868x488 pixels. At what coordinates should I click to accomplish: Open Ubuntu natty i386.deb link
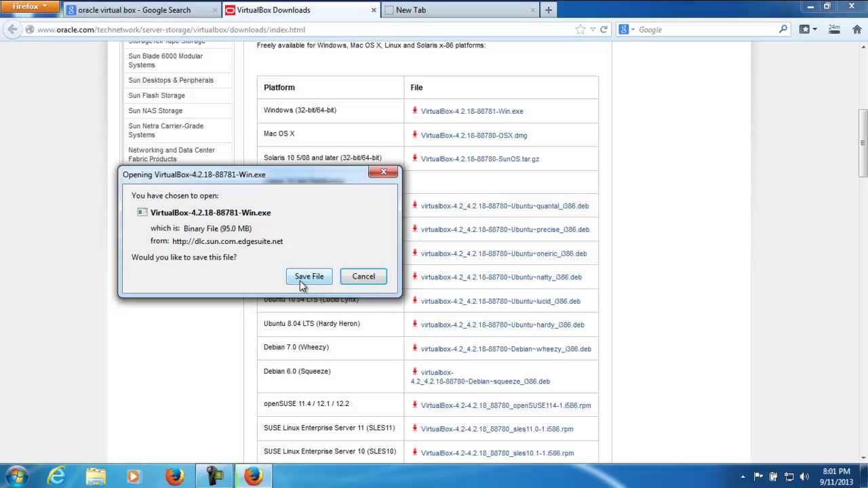tap(501, 277)
